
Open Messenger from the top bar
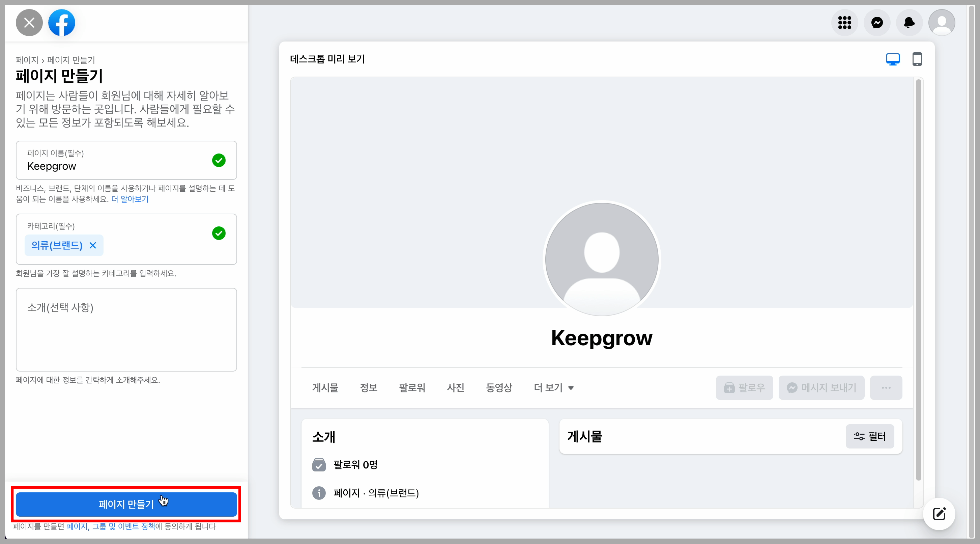877,23
